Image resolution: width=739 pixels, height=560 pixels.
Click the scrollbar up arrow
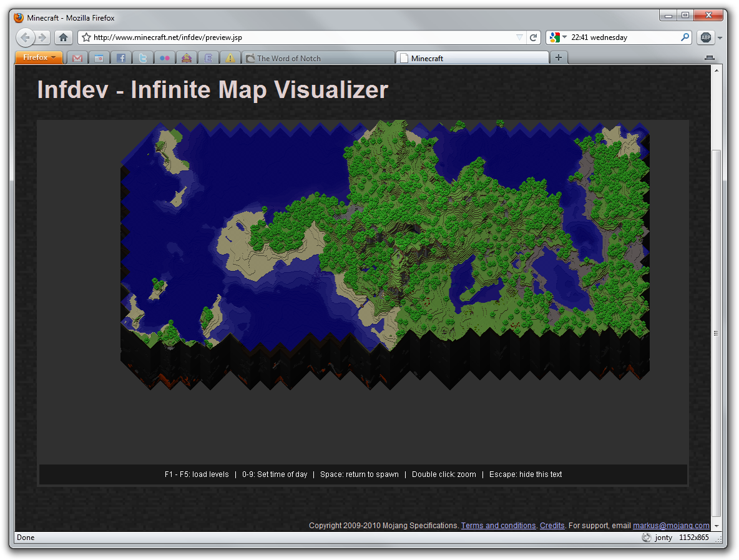point(717,71)
